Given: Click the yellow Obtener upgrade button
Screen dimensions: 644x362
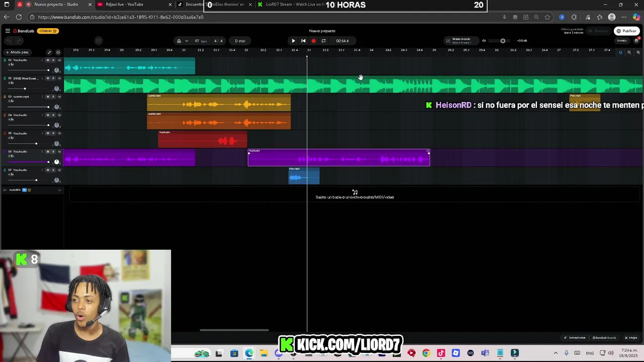Looking at the screenshot, I should tap(48, 31).
